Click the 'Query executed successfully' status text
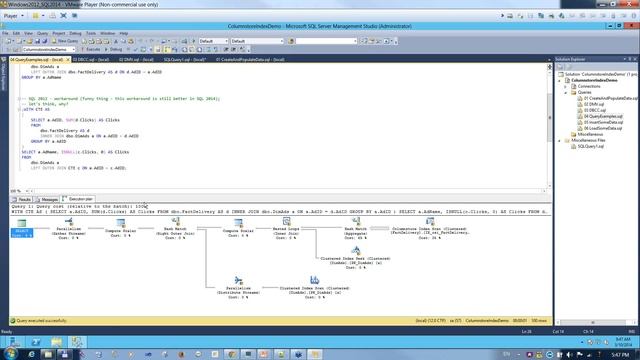This screenshot has height=360, width=640. click(41, 321)
